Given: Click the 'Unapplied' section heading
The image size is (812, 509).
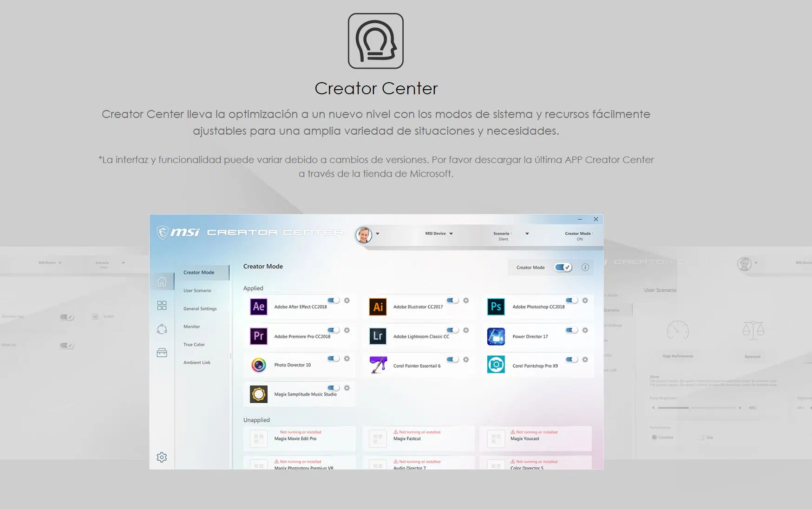Looking at the screenshot, I should pyautogui.click(x=256, y=420).
